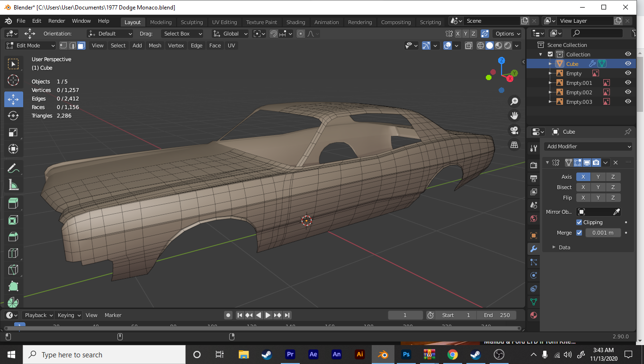Image resolution: width=644 pixels, height=364 pixels.
Task: Click the Play animation button
Action: (x=268, y=315)
